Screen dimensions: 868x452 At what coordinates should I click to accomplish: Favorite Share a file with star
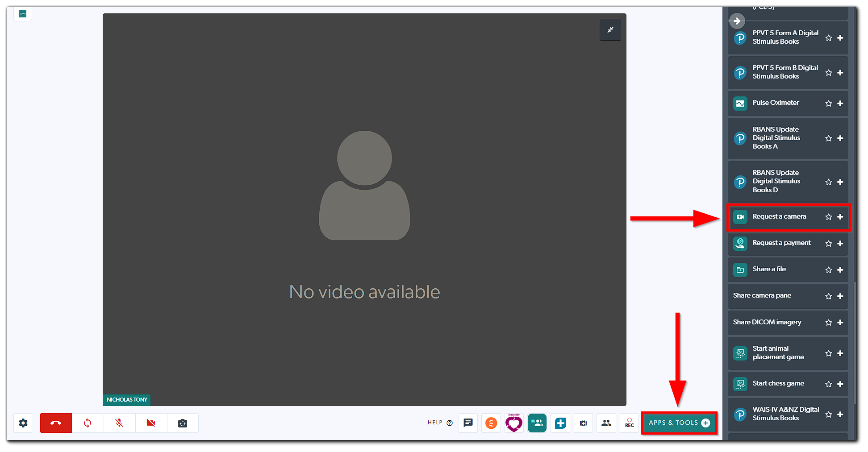tap(829, 270)
